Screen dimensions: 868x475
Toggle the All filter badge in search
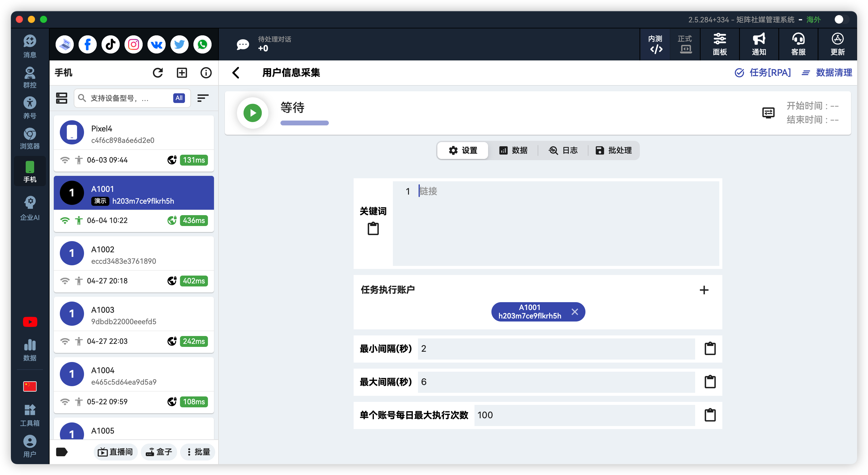pyautogui.click(x=179, y=98)
